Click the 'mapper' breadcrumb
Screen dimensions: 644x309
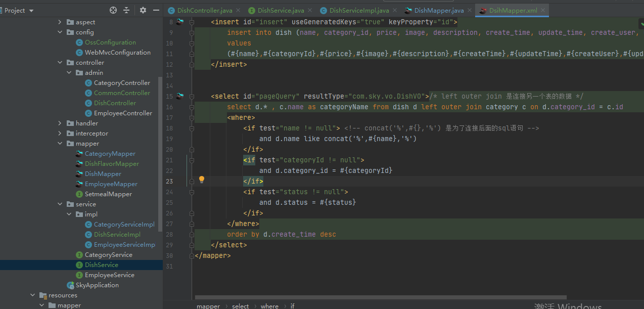point(208,306)
